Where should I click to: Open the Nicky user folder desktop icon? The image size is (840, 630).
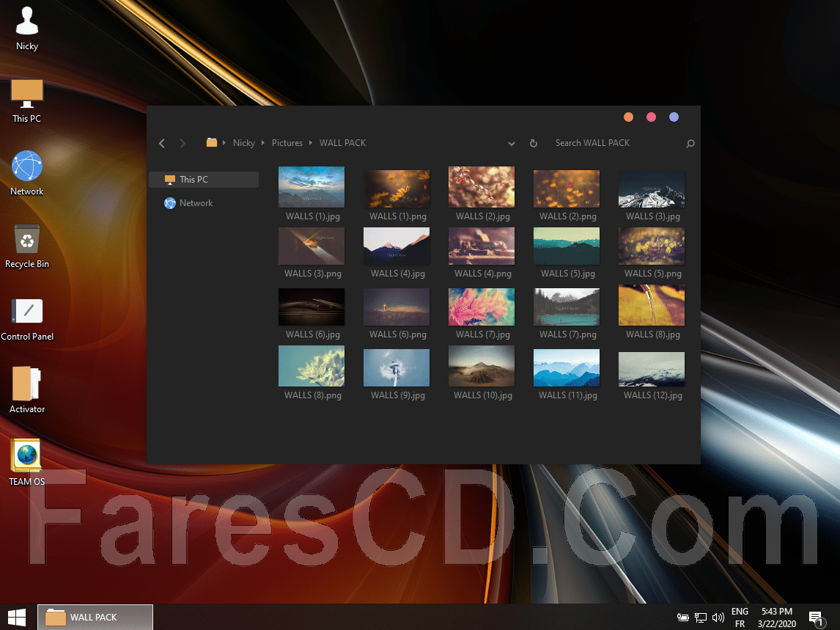(27, 28)
